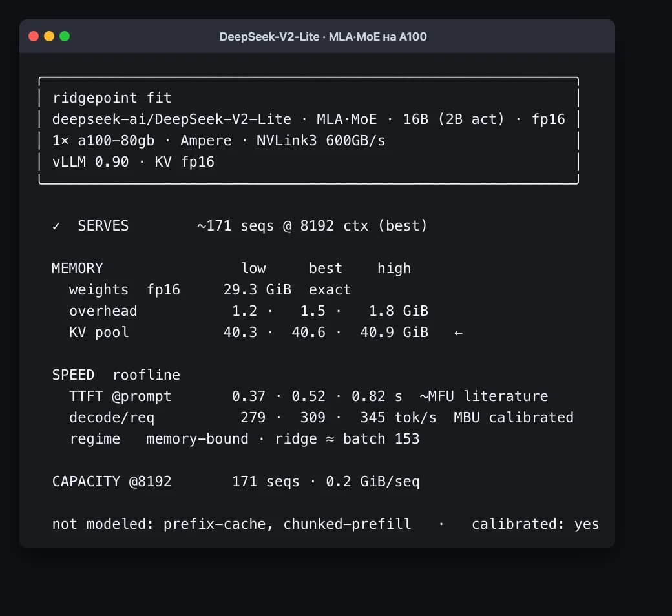Click the "regime" row label
The image size is (672, 616).
95,440
